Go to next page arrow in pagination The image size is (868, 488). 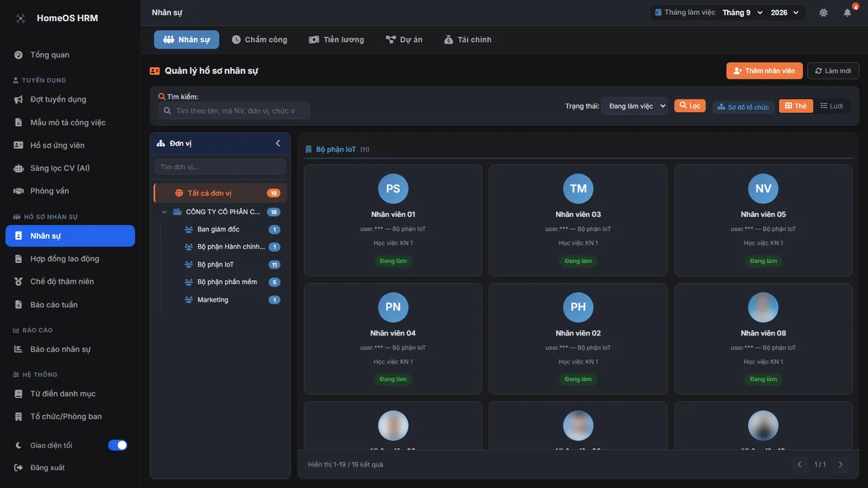[841, 464]
